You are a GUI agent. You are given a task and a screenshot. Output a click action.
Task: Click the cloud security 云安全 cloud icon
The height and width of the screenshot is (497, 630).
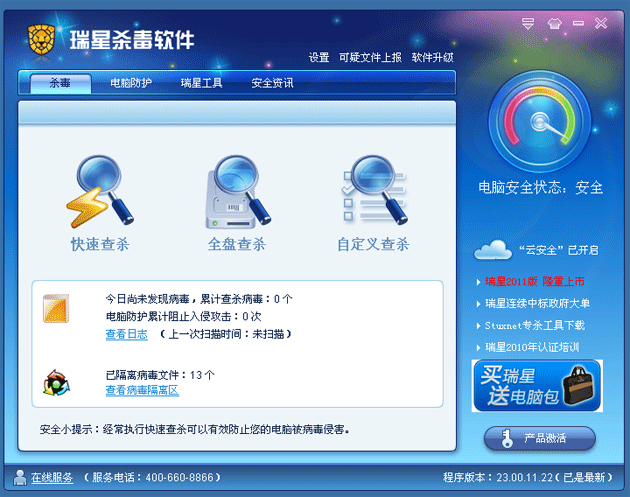[x=494, y=248]
